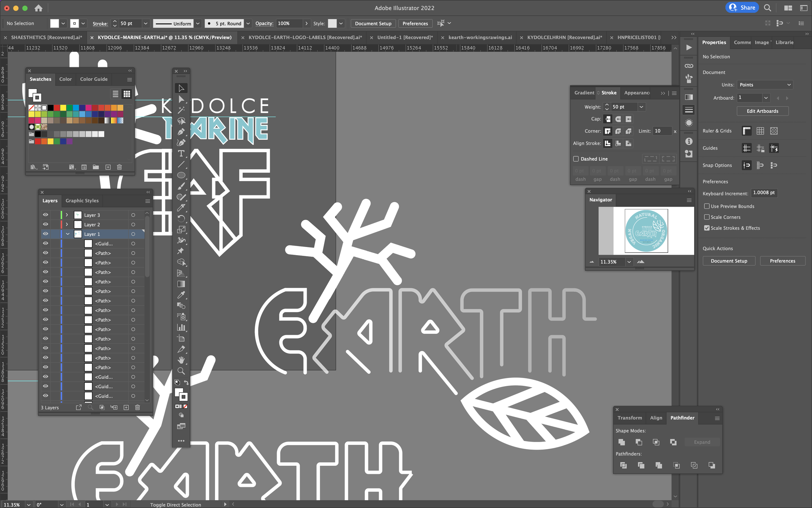Select the Zoom tool in the toolbar

[181, 371]
